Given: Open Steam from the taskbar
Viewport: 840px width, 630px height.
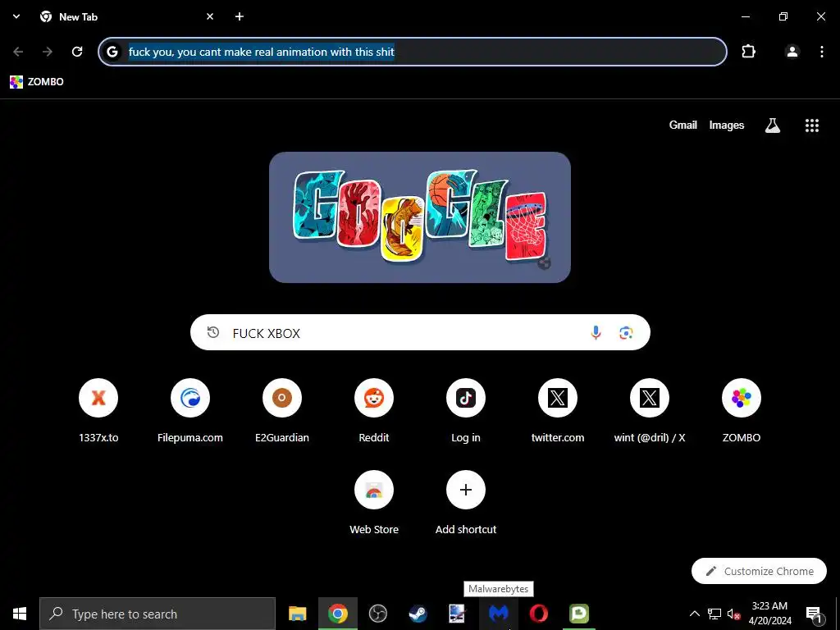Looking at the screenshot, I should (418, 614).
